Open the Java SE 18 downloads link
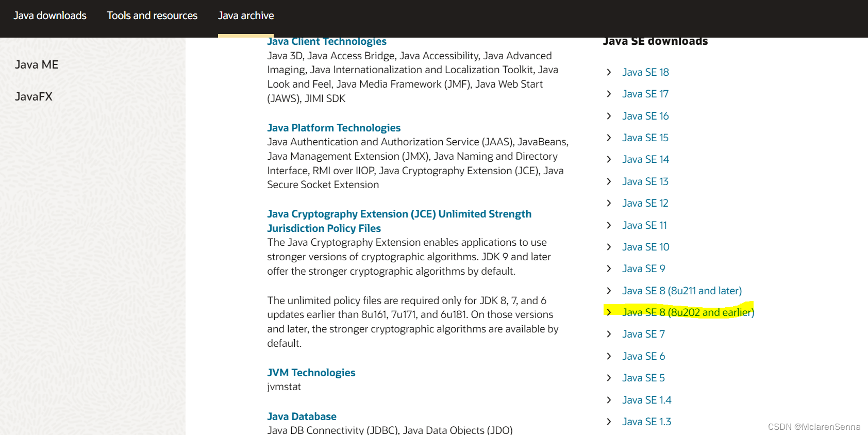This screenshot has height=435, width=868. point(645,72)
